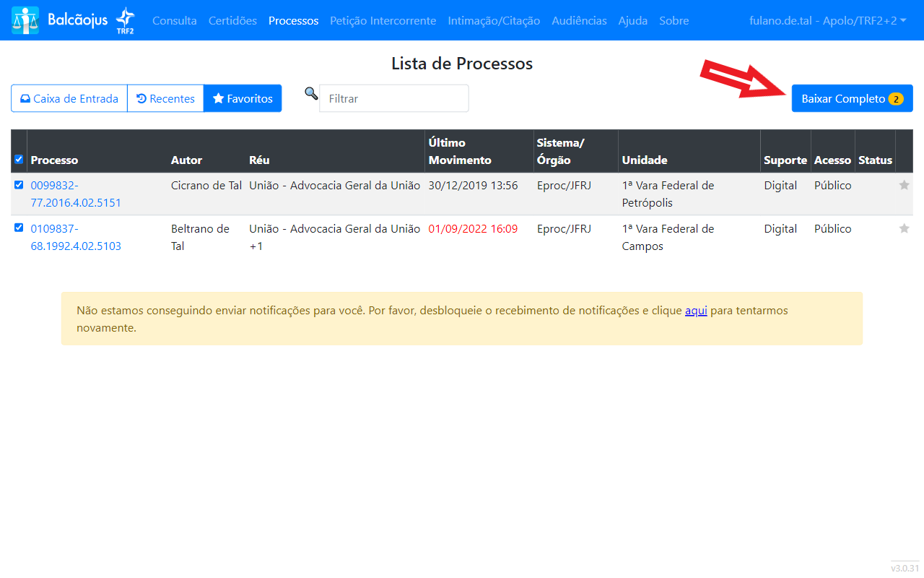Toggle the select-all checkbox in table header
Screen dimensions: 924x578
coord(19,159)
